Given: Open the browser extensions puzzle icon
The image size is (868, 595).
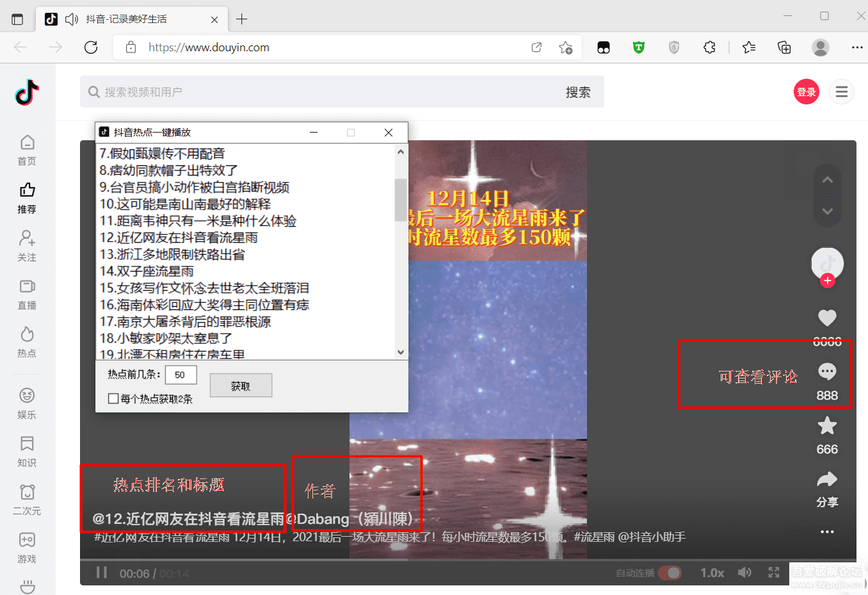Looking at the screenshot, I should coord(709,47).
